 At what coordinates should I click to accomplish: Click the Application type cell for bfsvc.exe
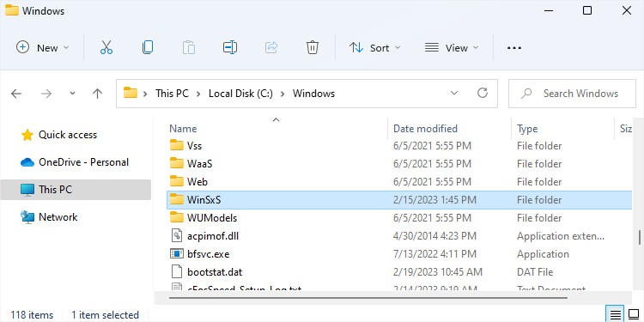pos(543,254)
